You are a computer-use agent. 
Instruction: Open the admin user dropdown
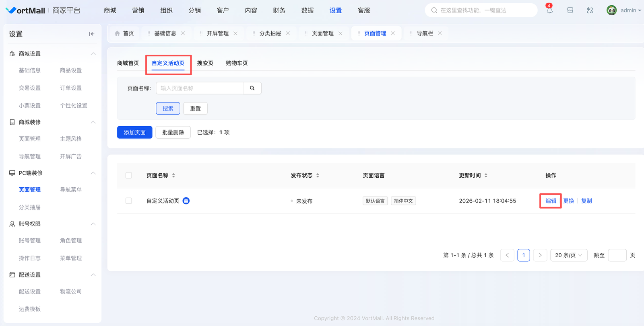click(x=624, y=10)
